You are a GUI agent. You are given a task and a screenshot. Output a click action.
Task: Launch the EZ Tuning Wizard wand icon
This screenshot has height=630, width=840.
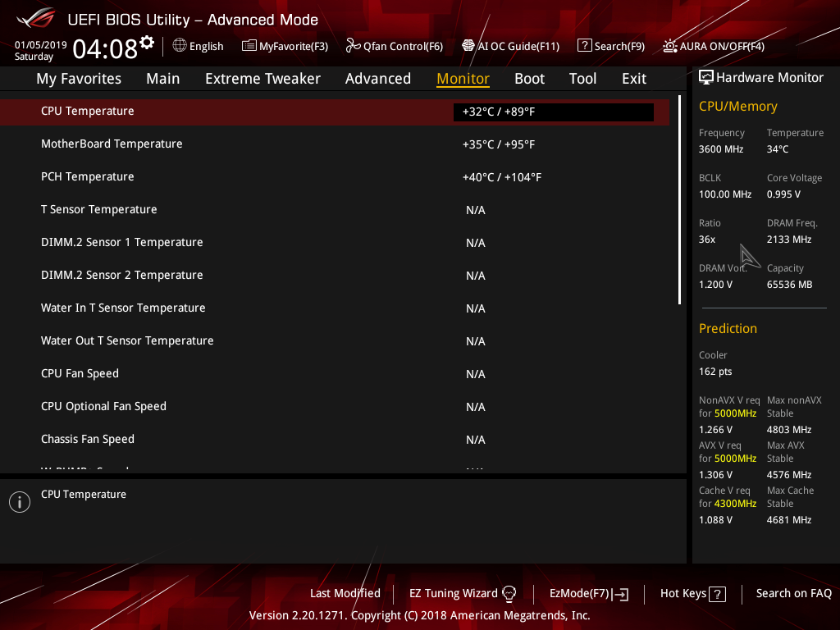509,592
